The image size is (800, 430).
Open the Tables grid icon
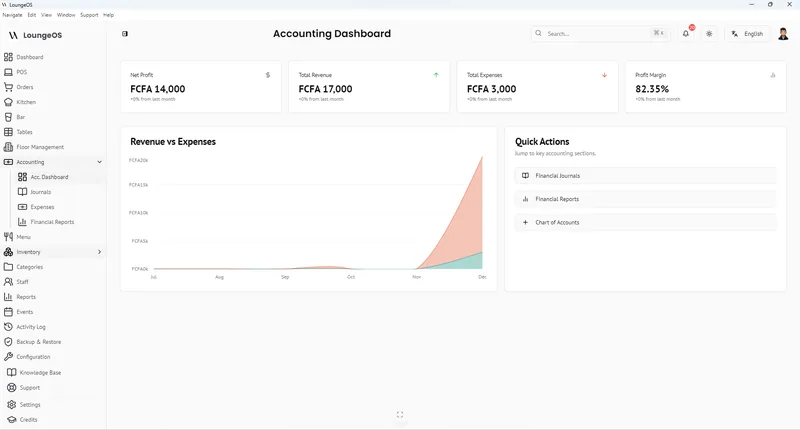click(8, 132)
